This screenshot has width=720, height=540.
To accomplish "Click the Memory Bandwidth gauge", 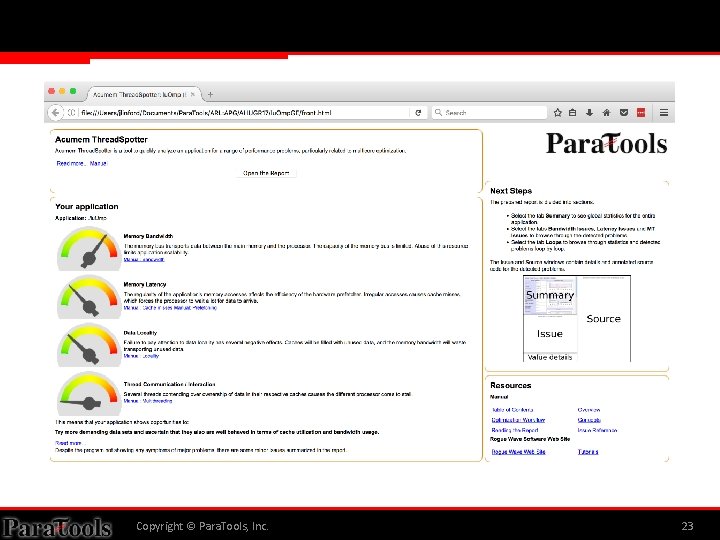I will coord(89,248).
